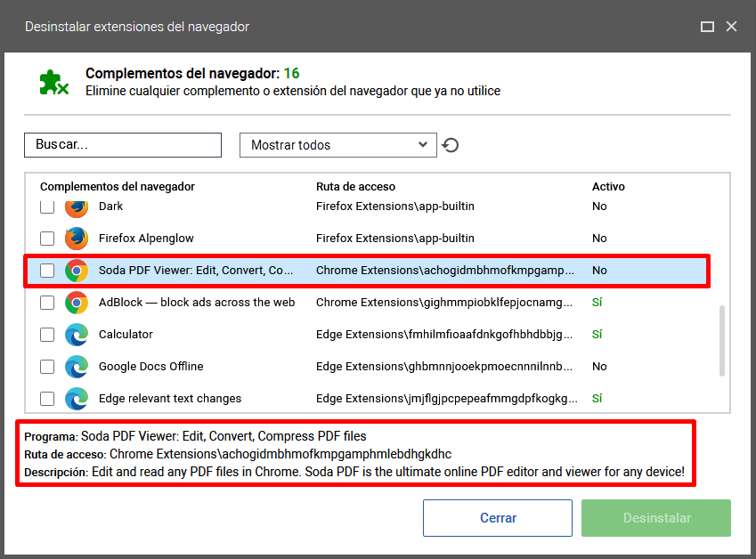Click the Calculator Edge Extensions path
The height and width of the screenshot is (559, 756).
tap(444, 335)
